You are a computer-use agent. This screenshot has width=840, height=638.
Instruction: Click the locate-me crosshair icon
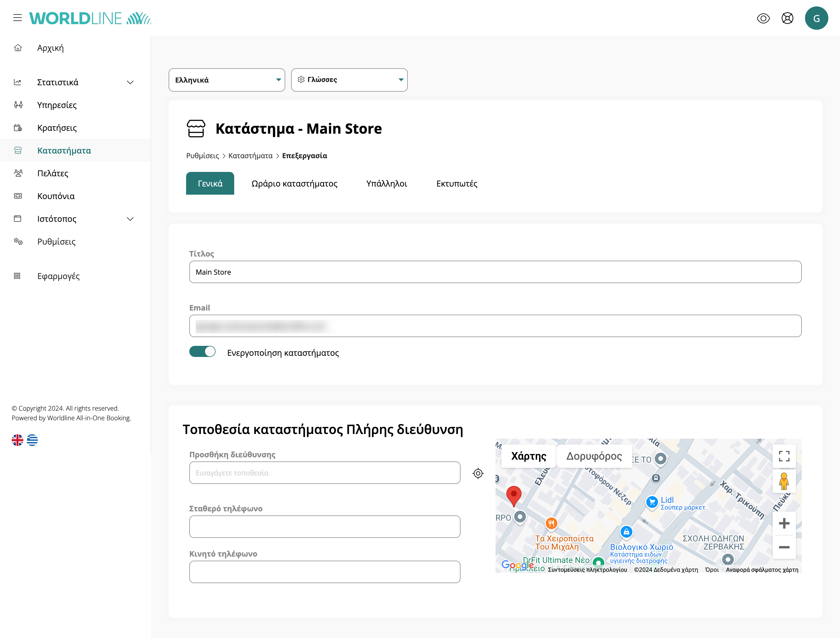[478, 473]
